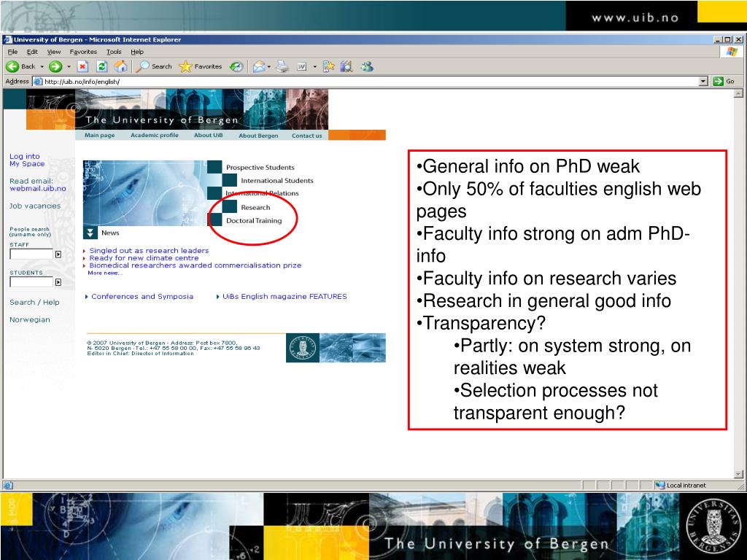The image size is (747, 560).
Task: Open the Mail button dropdown arrow
Action: click(269, 66)
